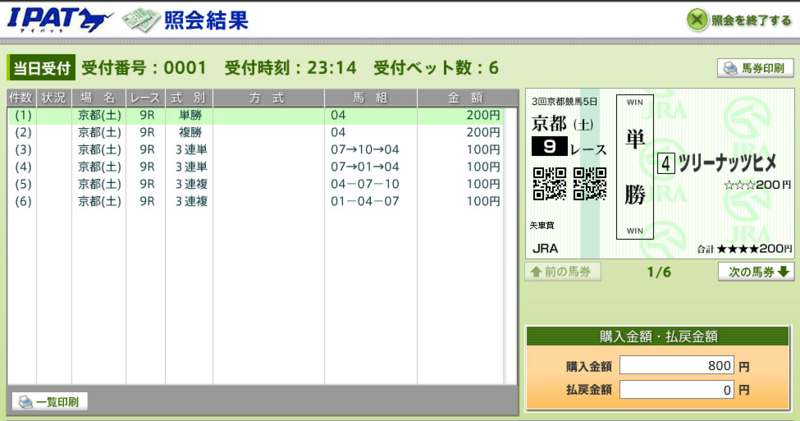Click the 受付ベット数：6 text
Screen dimensions: 800x421
pos(436,68)
